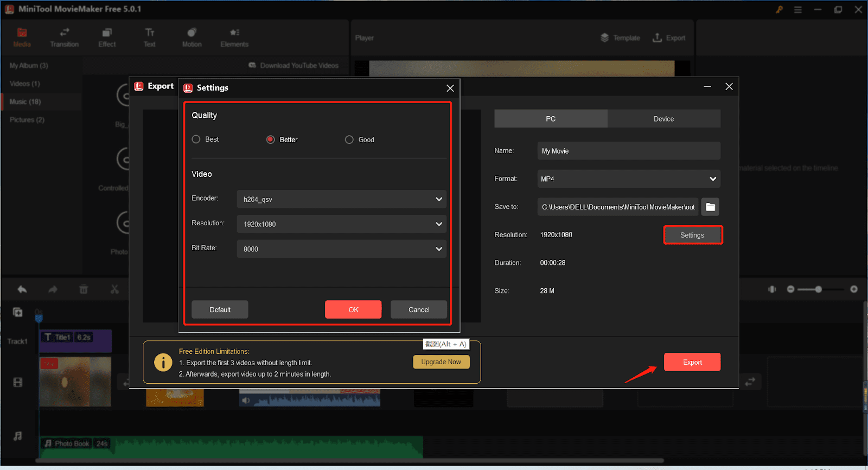The image size is (868, 470).
Task: Click the timeline zoom slider handle
Action: pyautogui.click(x=818, y=289)
